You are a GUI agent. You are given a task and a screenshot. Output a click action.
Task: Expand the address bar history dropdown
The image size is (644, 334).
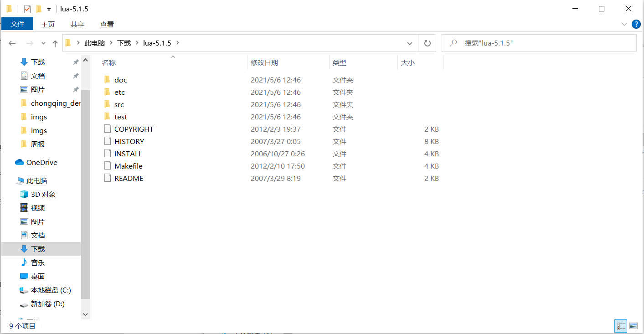(409, 43)
